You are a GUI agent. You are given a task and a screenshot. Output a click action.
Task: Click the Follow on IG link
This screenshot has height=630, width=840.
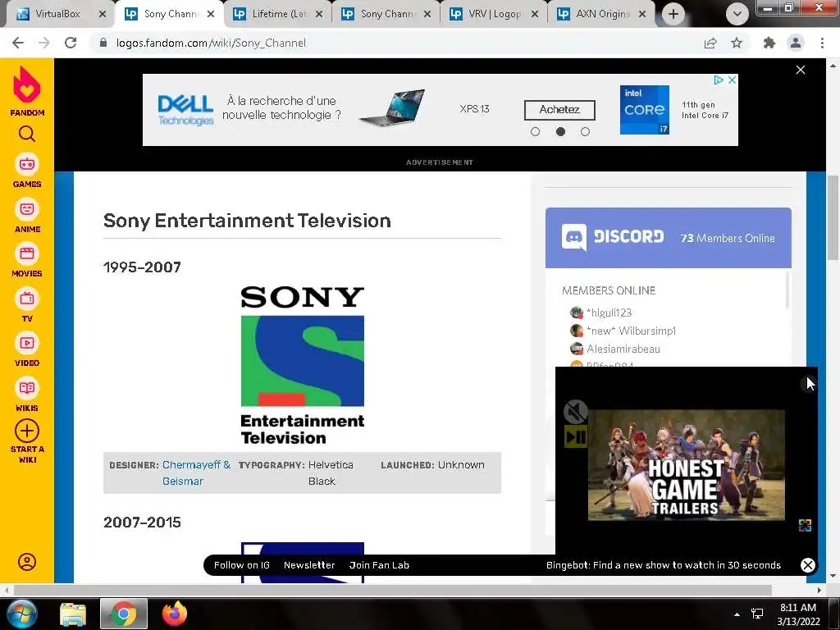point(242,564)
